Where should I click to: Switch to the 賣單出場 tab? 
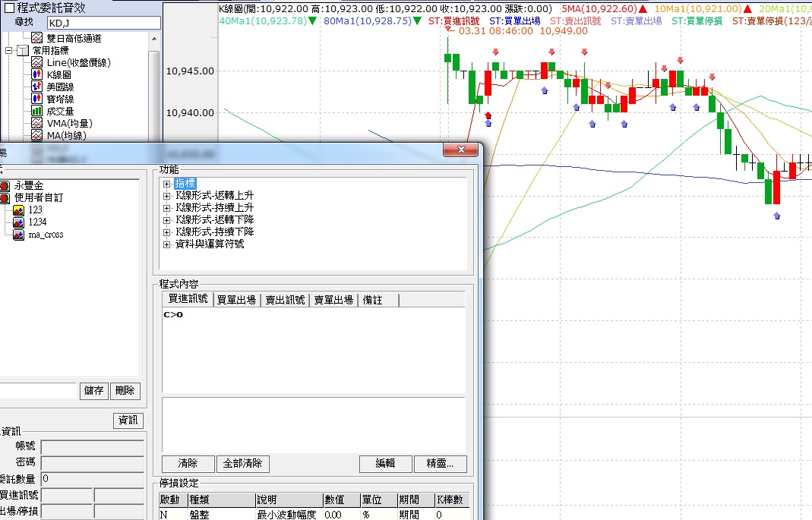click(333, 300)
